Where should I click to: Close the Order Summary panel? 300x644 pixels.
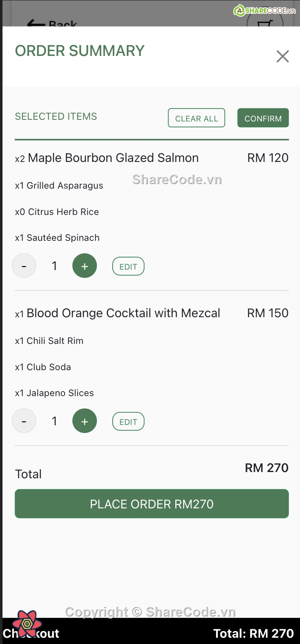click(x=282, y=56)
